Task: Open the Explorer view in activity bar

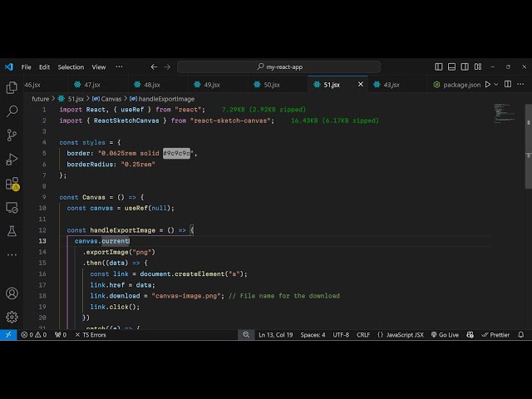Action: coord(12,87)
